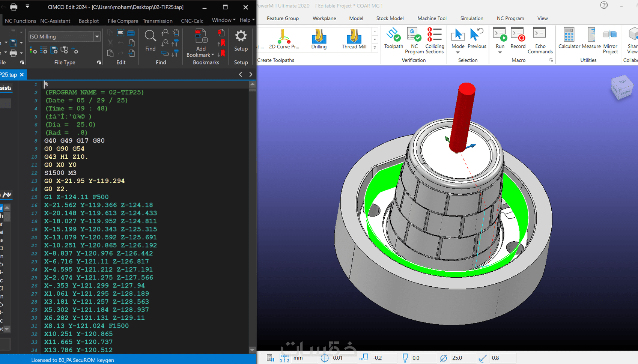This screenshot has width=638, height=364.
Task: Click the tab scroll left arrow in CIMCO
Action: click(241, 74)
